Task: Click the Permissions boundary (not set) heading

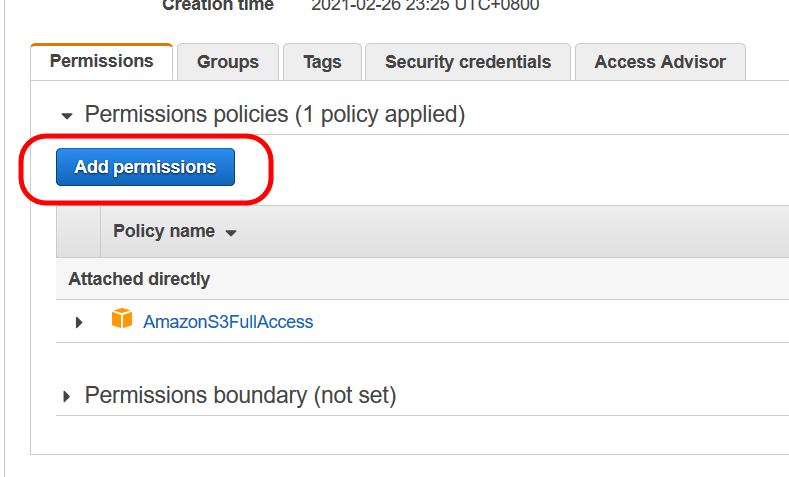Action: click(x=240, y=396)
